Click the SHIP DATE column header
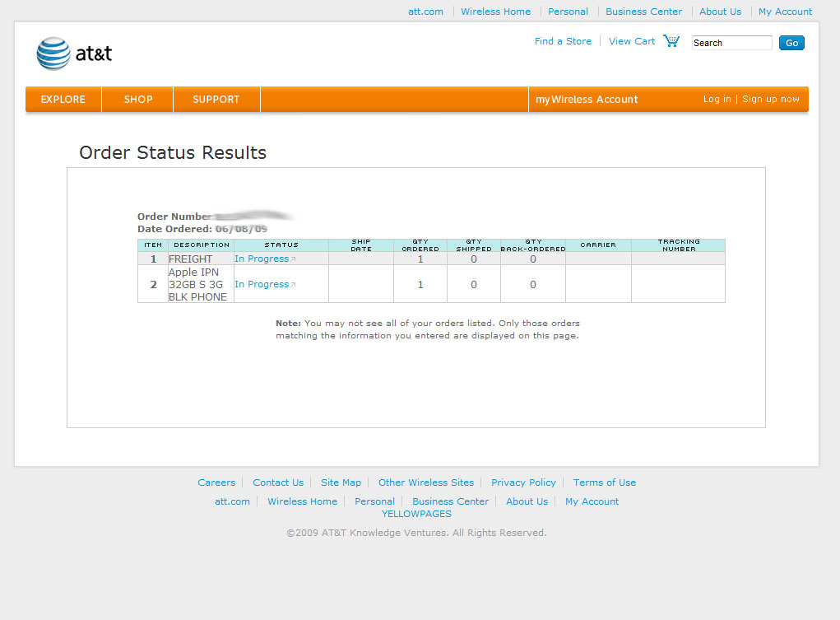Screen dimensions: 840x620 point(361,245)
